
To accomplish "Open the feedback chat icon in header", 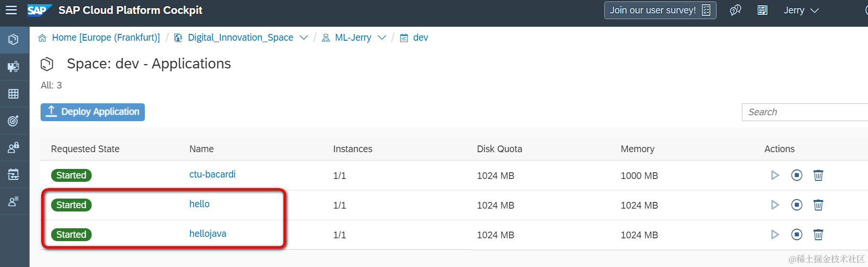I will point(735,10).
